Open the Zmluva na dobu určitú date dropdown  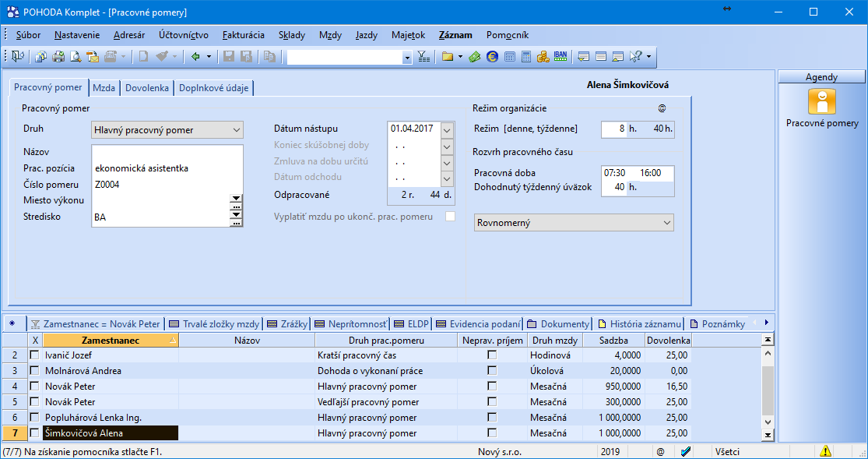tap(448, 163)
